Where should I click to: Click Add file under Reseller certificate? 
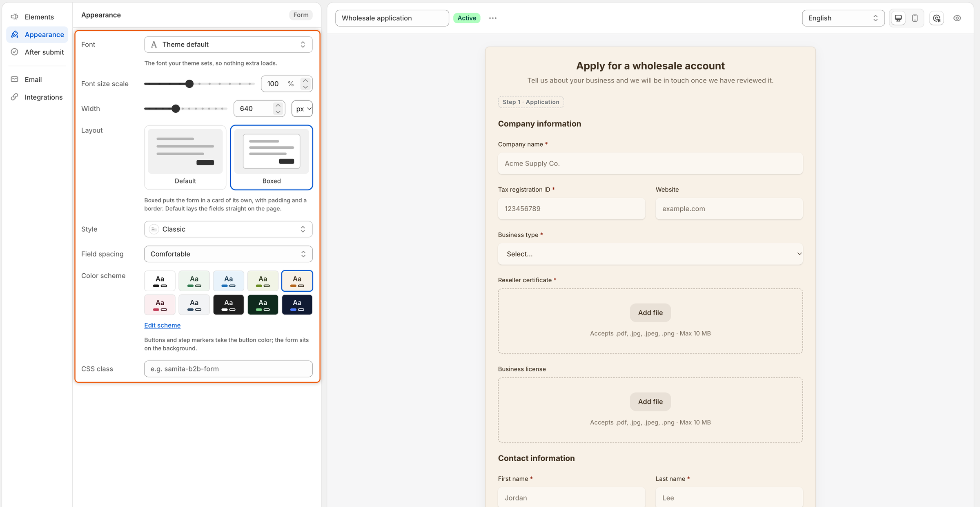click(650, 313)
